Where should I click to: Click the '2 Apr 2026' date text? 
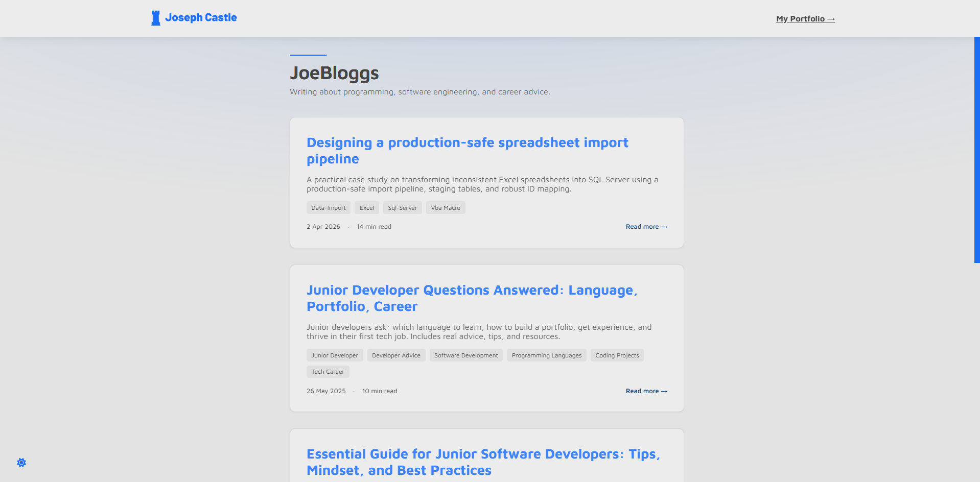pyautogui.click(x=323, y=227)
